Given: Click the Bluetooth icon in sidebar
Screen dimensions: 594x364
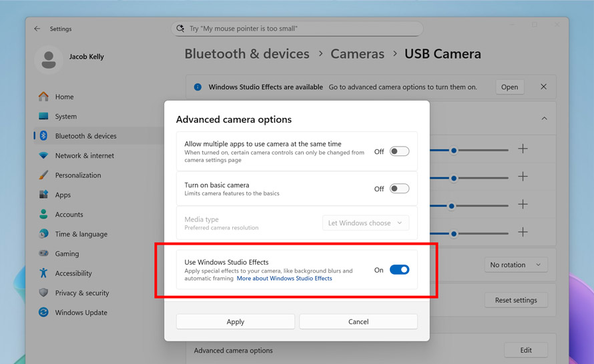Looking at the screenshot, I should pos(43,136).
